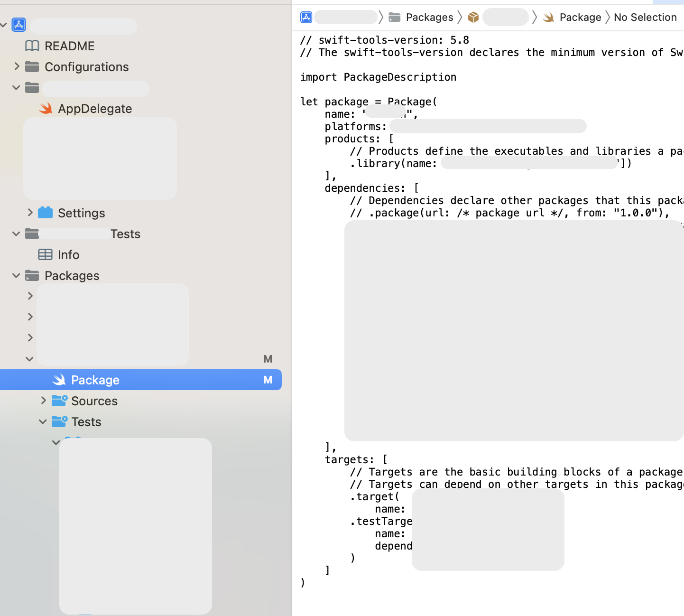The height and width of the screenshot is (616, 684).
Task: Collapse the Packages group
Action: [x=16, y=275]
